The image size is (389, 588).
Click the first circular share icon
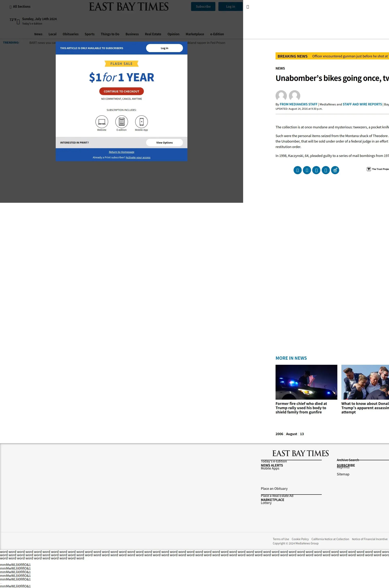tap(297, 170)
